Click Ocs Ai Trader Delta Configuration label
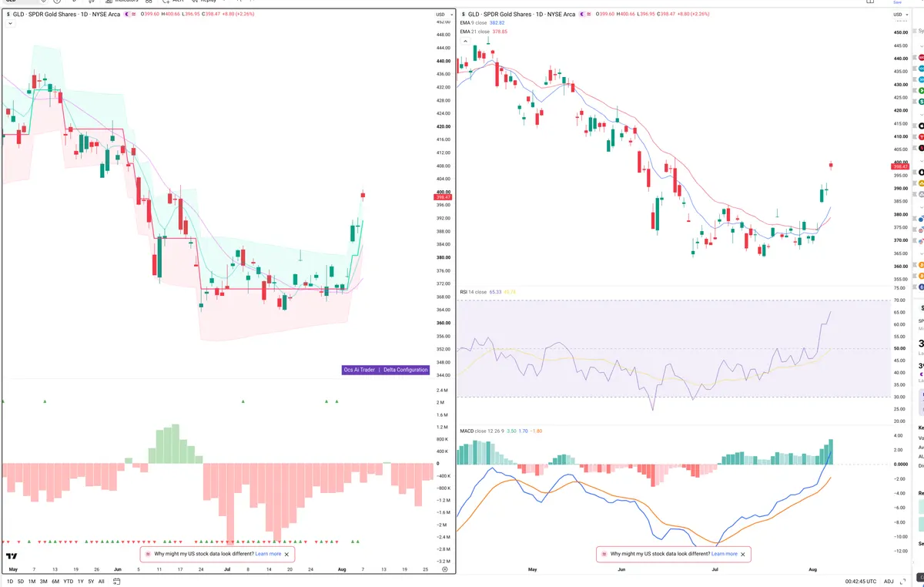924x587 pixels. pyautogui.click(x=386, y=370)
